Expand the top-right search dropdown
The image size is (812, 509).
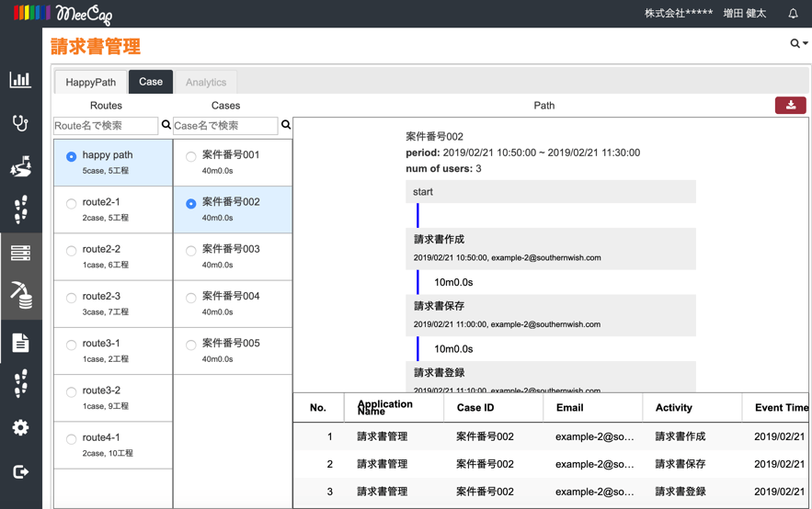[798, 43]
